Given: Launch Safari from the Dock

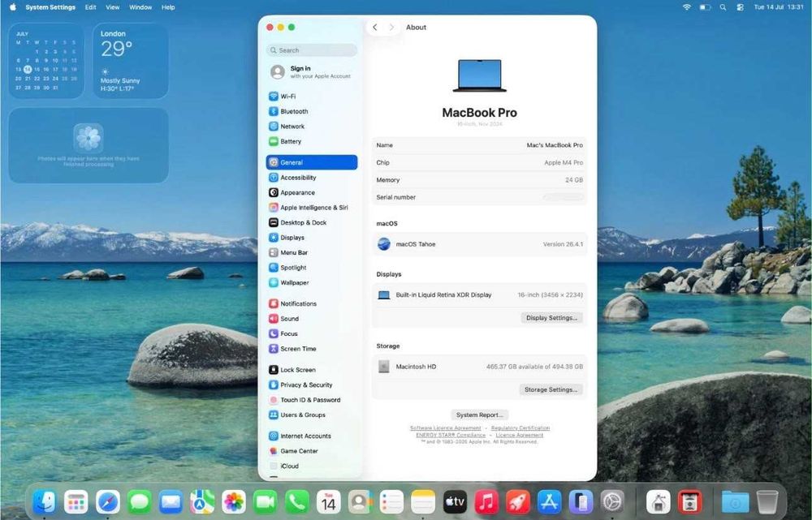Looking at the screenshot, I should tap(108, 502).
